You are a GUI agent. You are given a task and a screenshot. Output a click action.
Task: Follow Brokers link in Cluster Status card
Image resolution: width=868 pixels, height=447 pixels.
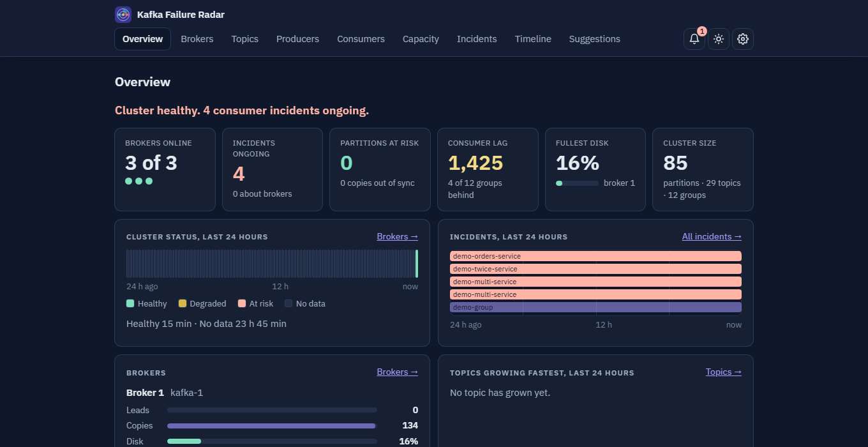[397, 236]
